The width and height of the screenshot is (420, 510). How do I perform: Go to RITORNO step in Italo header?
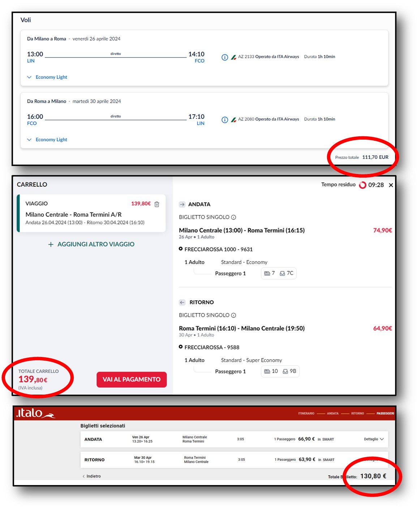pos(357,413)
